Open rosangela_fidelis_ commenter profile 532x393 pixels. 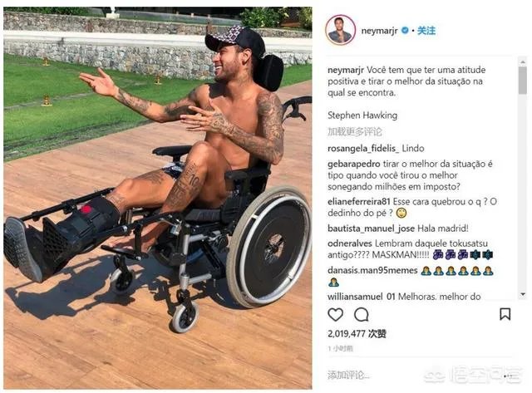[x=363, y=148]
